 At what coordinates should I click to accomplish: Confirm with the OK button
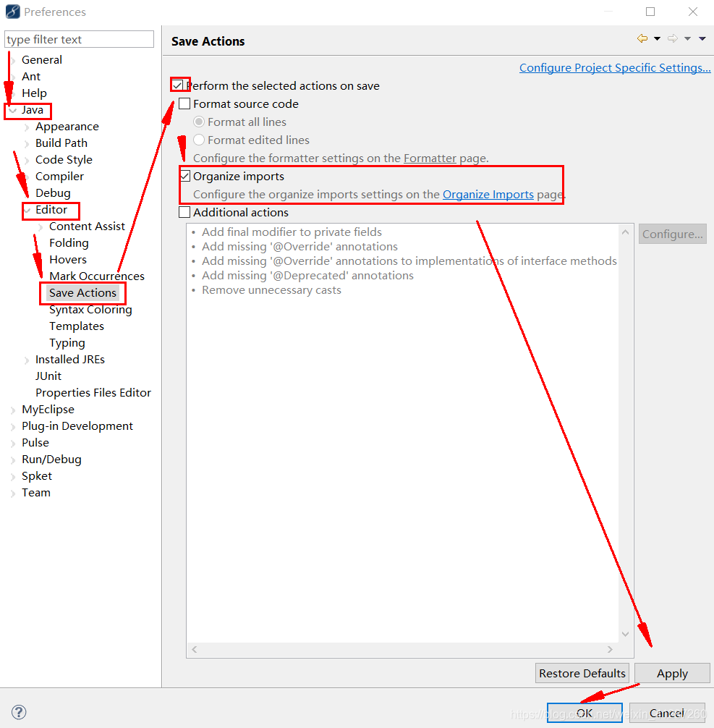tap(585, 713)
